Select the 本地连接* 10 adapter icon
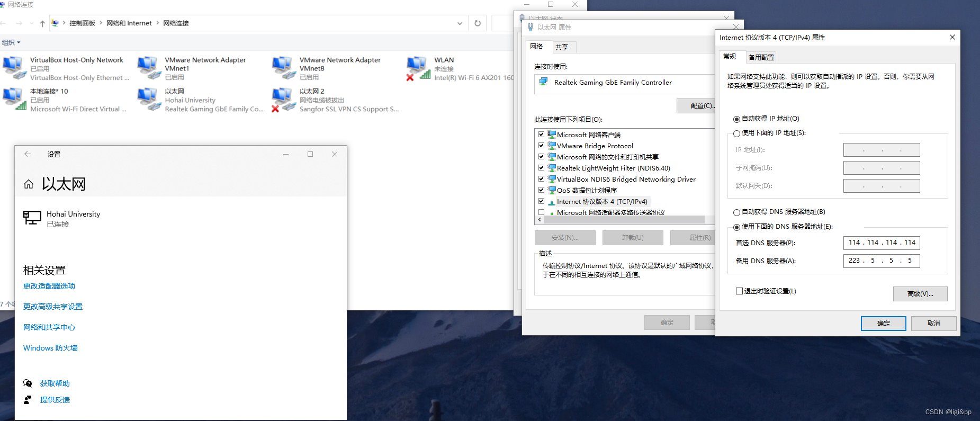 point(14,99)
